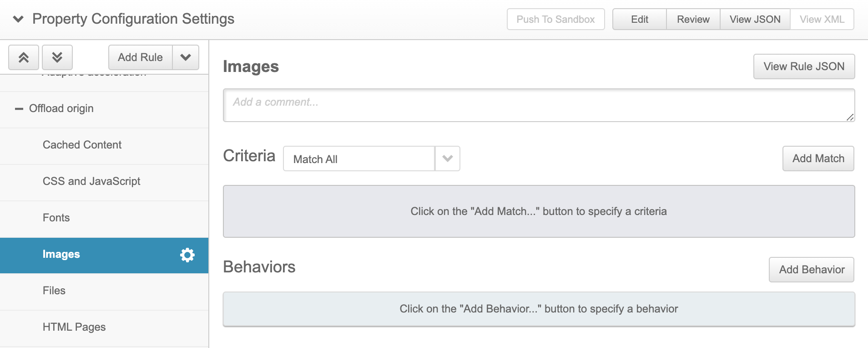
Task: Open the Images rule gear settings
Action: 187,255
